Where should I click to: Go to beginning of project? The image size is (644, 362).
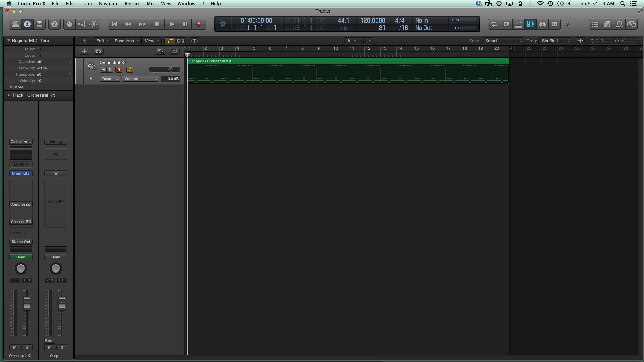pos(114,24)
